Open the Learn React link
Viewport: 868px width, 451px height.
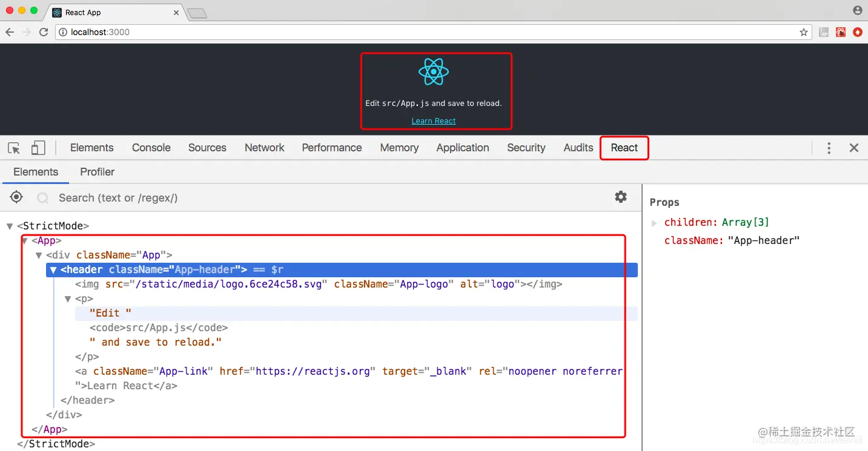click(x=434, y=121)
